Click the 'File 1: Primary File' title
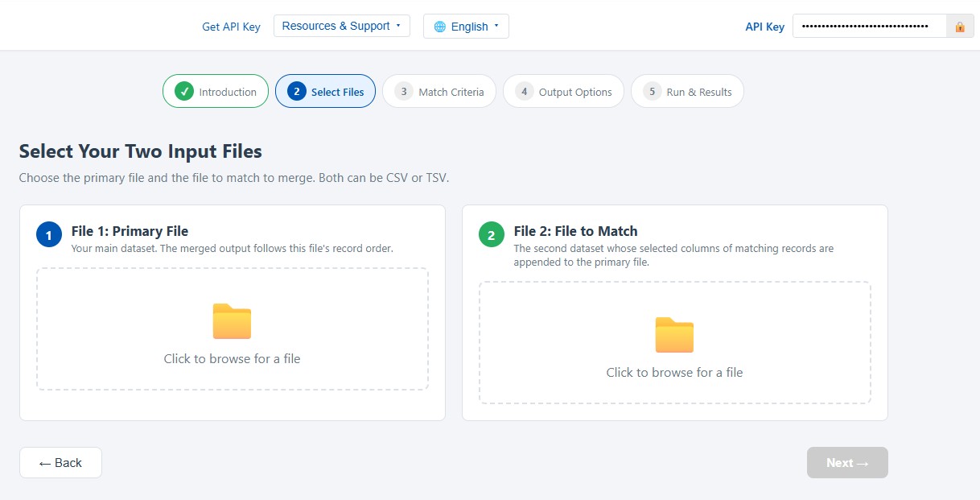 pos(130,231)
